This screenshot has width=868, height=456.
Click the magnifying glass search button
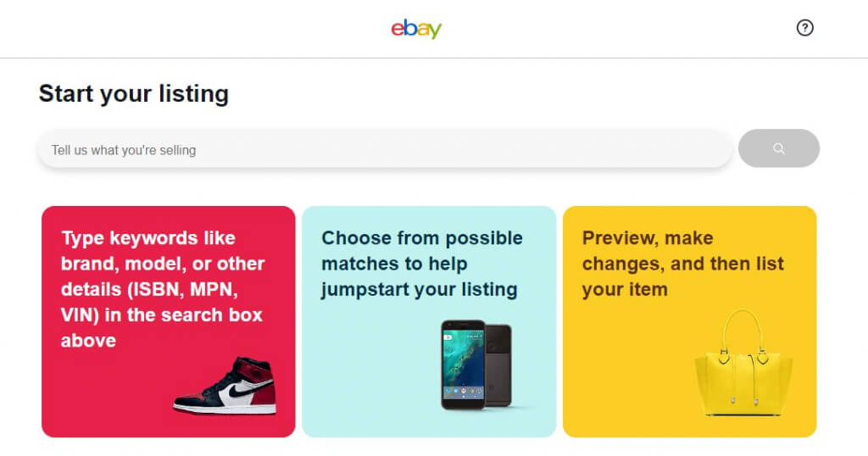click(778, 148)
